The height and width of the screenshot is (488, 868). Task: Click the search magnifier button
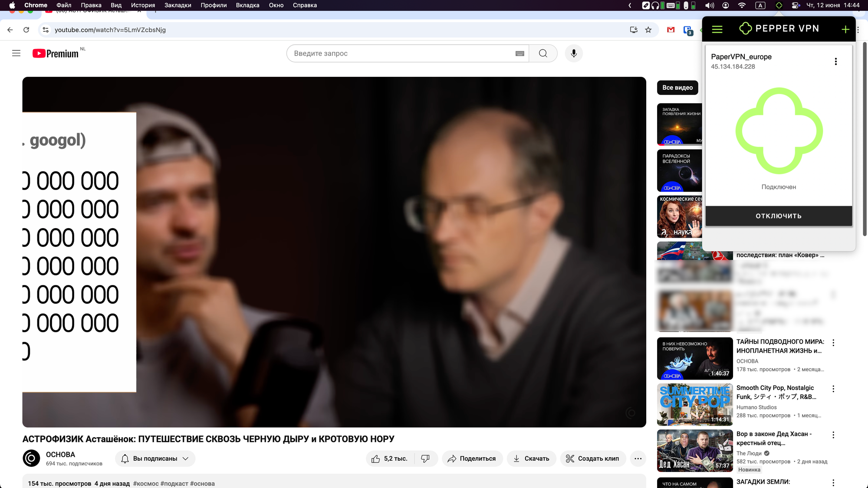[x=543, y=53]
